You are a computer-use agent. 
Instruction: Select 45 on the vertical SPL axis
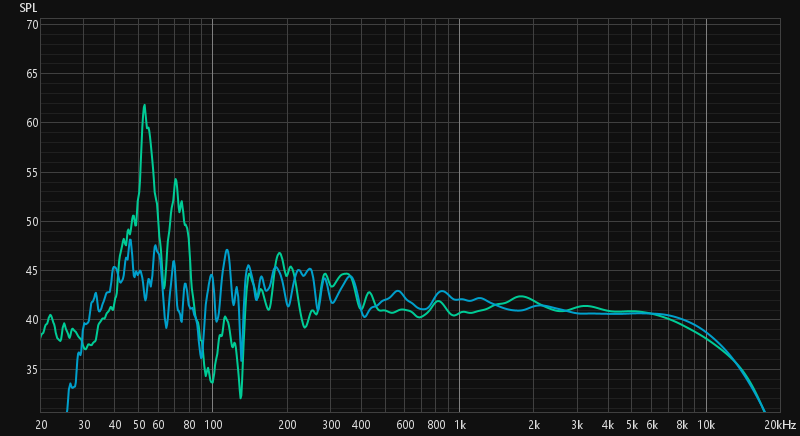coord(31,271)
